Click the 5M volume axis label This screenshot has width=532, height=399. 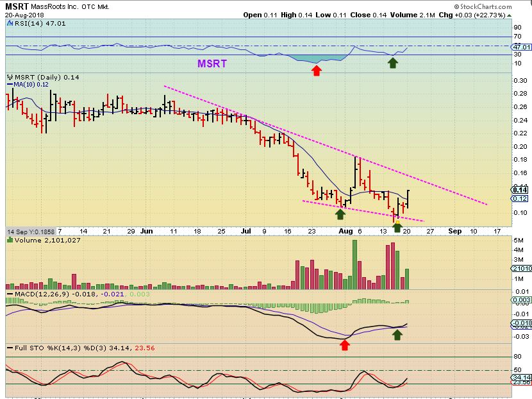pyautogui.click(x=519, y=241)
